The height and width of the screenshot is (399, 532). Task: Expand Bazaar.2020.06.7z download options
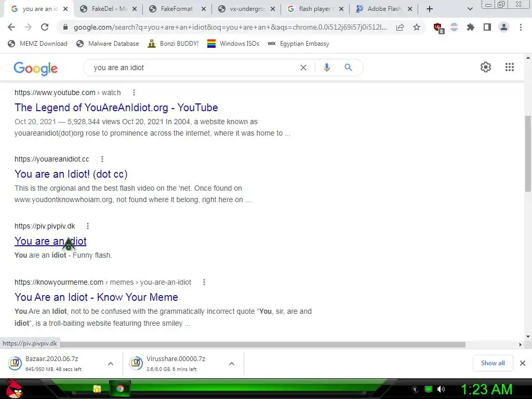click(x=110, y=364)
